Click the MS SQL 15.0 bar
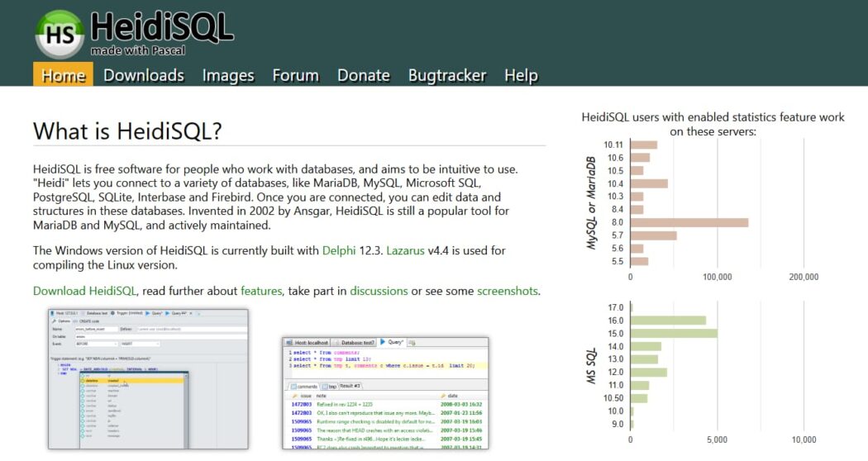Viewport: 868px width, 461px height. [674, 333]
